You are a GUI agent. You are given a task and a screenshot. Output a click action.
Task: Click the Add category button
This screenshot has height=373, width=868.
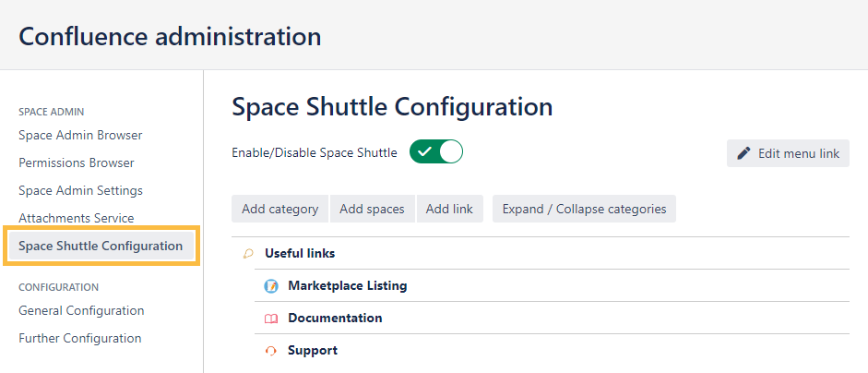click(279, 209)
